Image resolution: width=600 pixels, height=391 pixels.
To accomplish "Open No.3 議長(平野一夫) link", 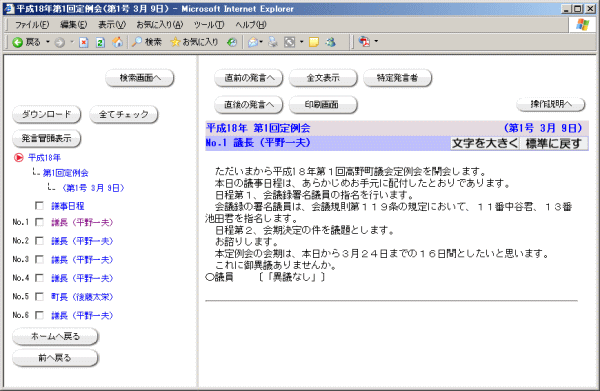I will [x=82, y=259].
